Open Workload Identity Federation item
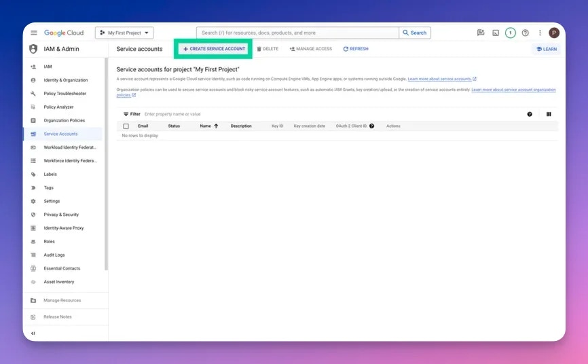 point(62,147)
